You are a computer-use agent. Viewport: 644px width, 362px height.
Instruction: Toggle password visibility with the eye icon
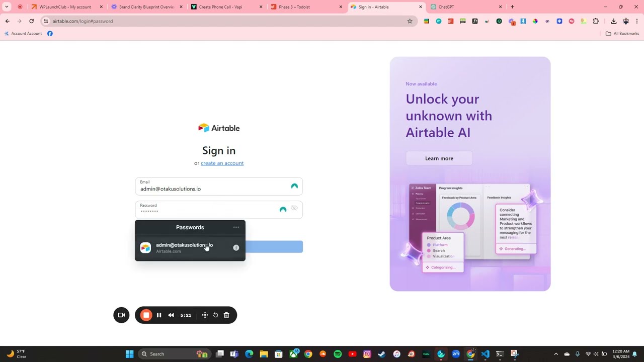click(x=294, y=208)
